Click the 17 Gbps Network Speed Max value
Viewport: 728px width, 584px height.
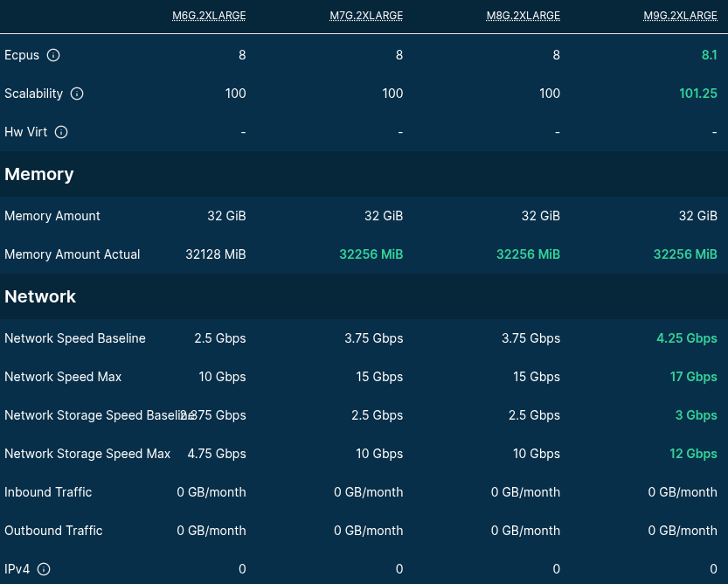pos(694,377)
